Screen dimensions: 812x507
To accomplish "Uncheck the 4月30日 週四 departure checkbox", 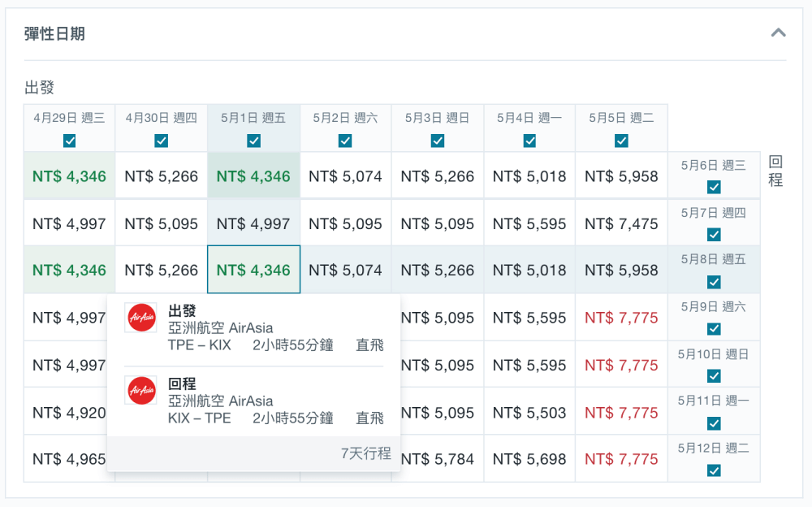I will [x=161, y=141].
